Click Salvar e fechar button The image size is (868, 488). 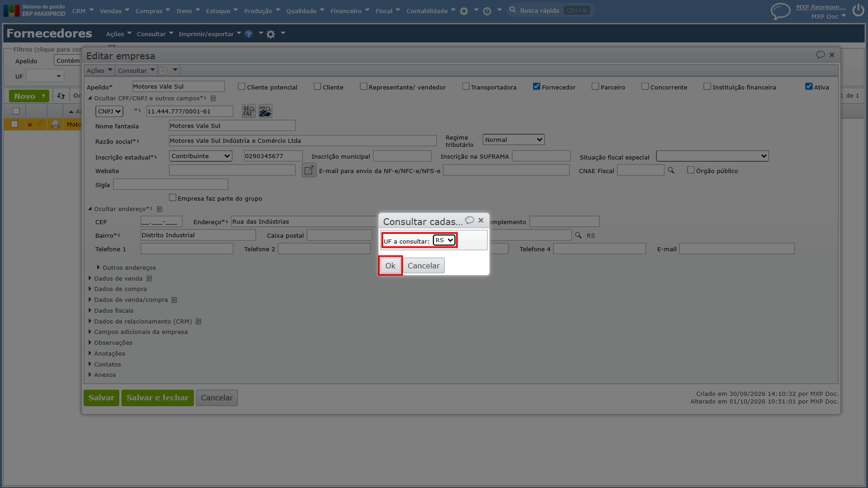(x=157, y=398)
